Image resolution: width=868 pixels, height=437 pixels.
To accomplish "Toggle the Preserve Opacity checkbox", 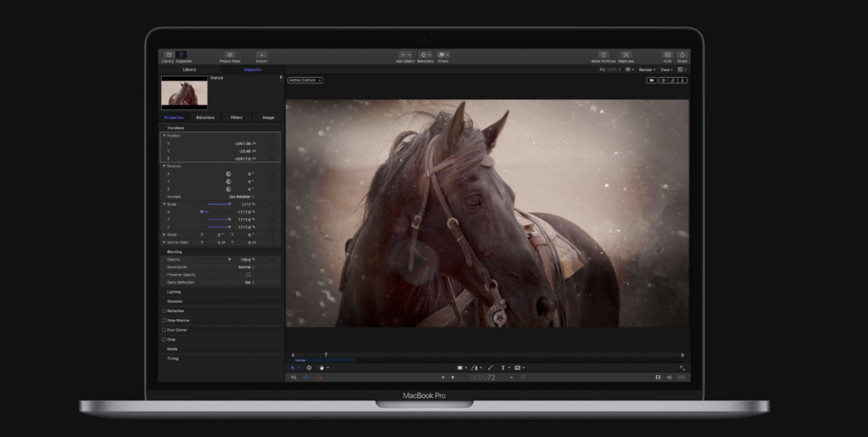I will [248, 275].
